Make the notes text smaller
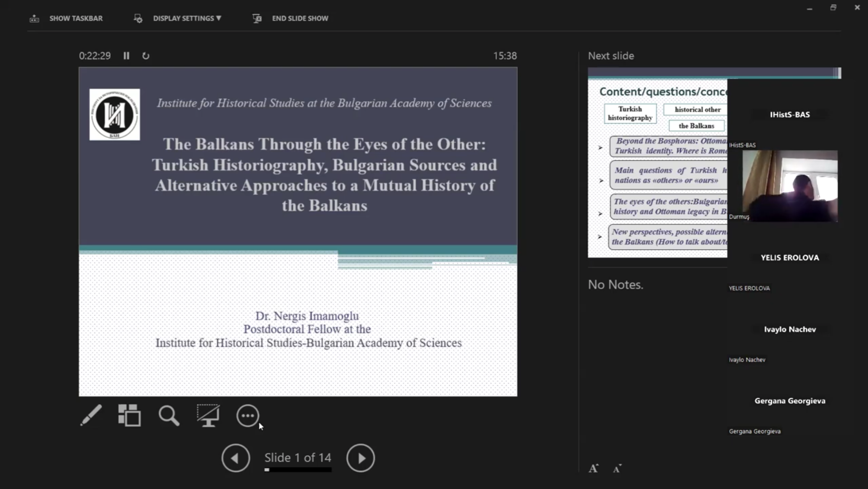This screenshot has height=489, width=868. tap(617, 469)
